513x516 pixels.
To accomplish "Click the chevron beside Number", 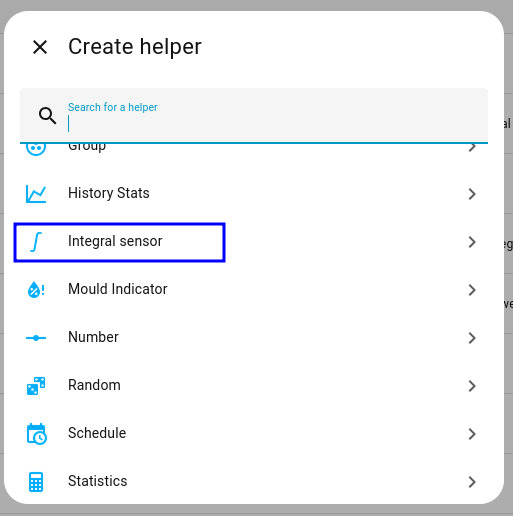I will (x=472, y=338).
